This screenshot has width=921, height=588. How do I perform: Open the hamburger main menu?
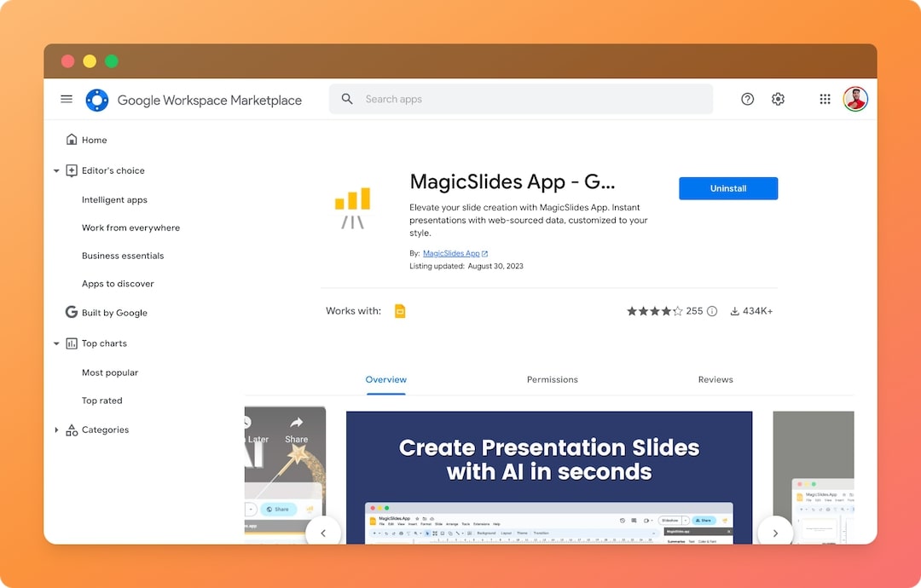click(x=67, y=100)
